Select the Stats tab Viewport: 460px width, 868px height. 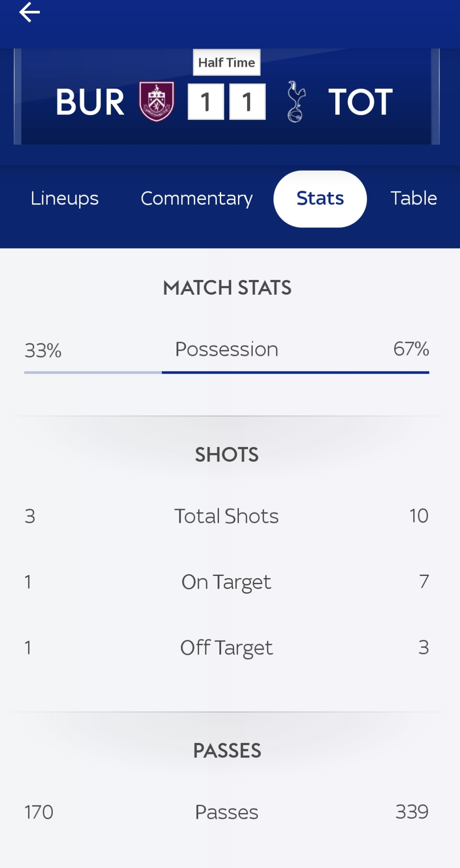(320, 199)
